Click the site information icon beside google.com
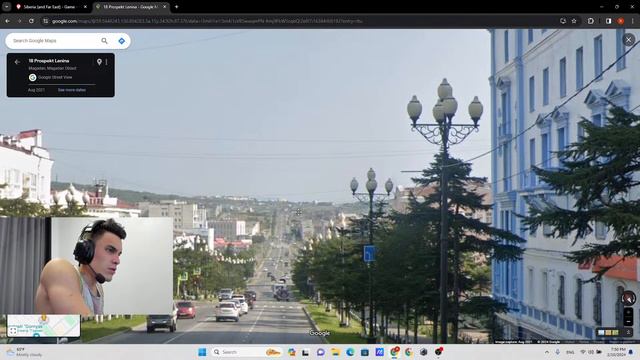Screen dimensions: 640x360 (x=46, y=21)
